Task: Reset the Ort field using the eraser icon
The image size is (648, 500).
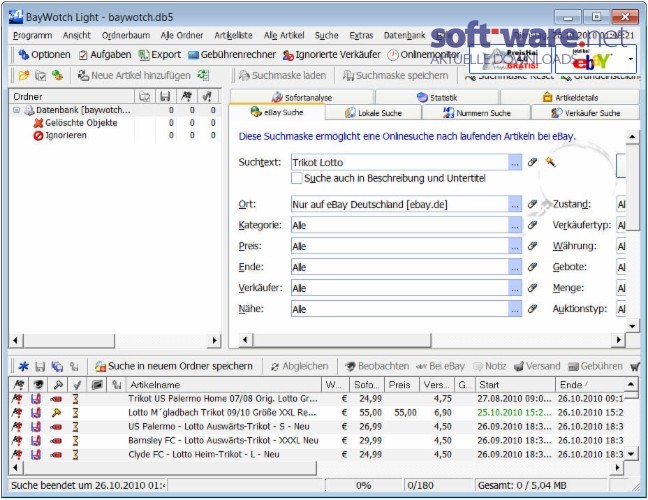Action: (532, 204)
